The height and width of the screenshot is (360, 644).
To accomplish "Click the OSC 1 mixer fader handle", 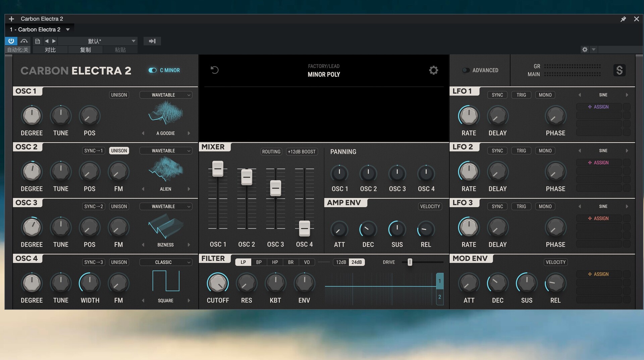I will point(218,169).
